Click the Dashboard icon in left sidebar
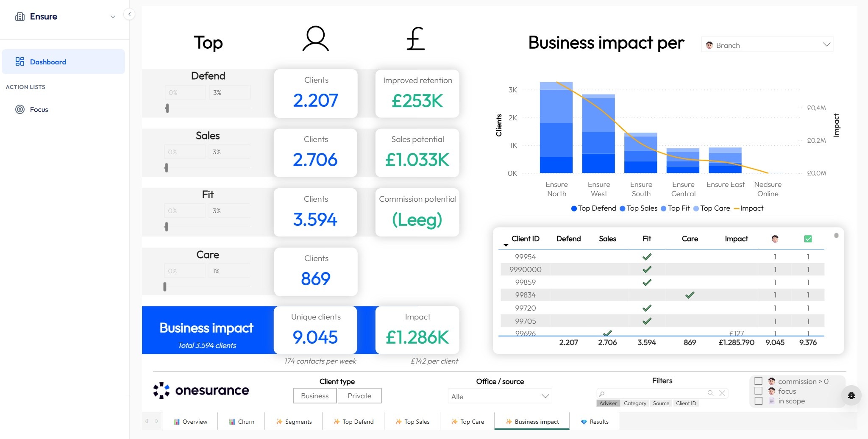 click(x=20, y=61)
